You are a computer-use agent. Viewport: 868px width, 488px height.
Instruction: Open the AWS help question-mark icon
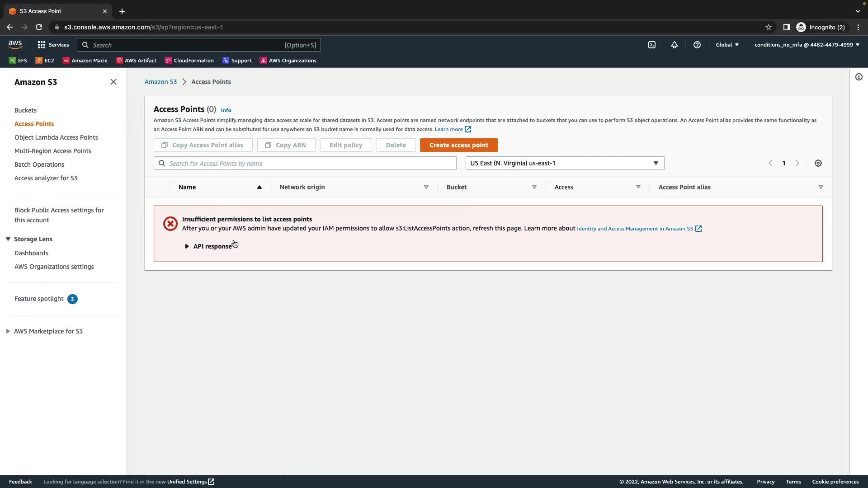697,45
